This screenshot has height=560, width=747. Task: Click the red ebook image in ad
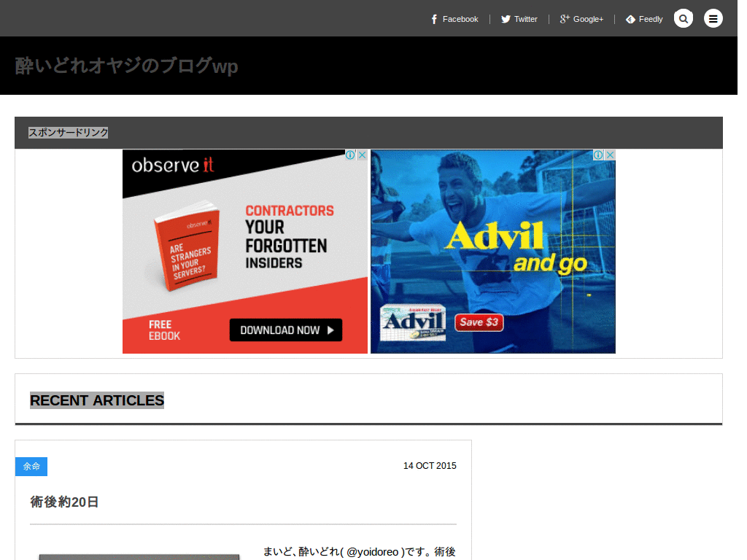[187, 246]
